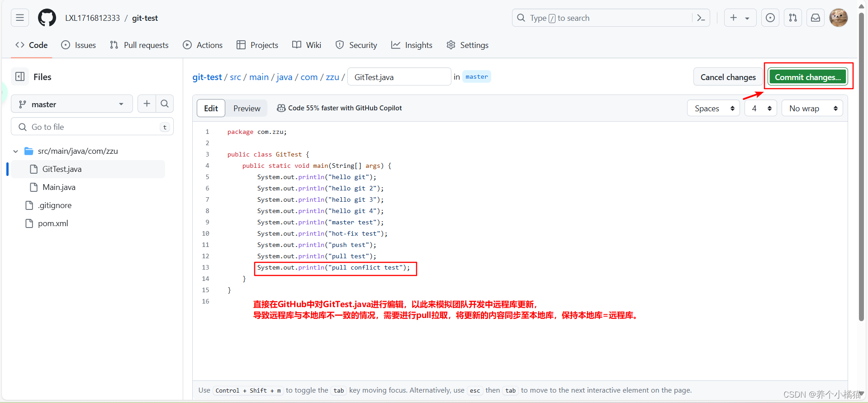Click the .gitignore file icon
This screenshot has height=403, width=868.
click(29, 205)
